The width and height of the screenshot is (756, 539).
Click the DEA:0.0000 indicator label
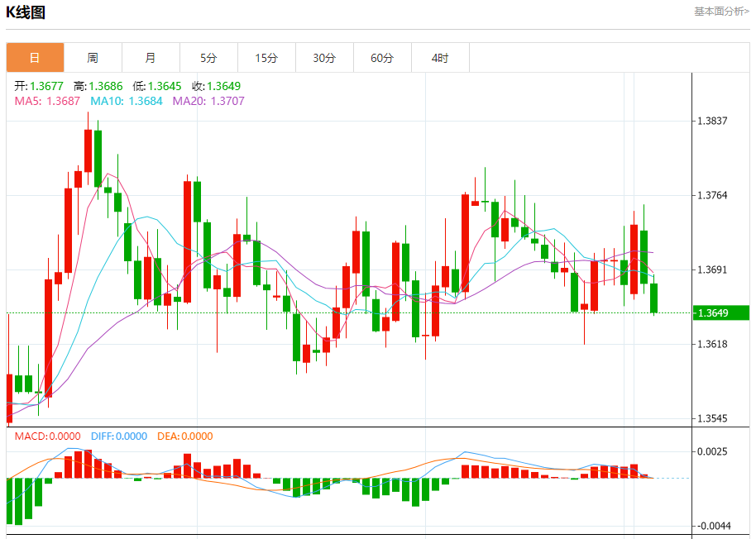click(x=185, y=436)
